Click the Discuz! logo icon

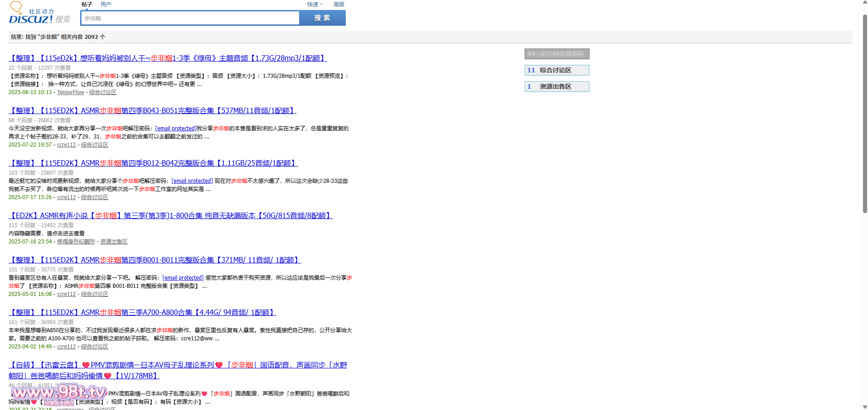31,14
